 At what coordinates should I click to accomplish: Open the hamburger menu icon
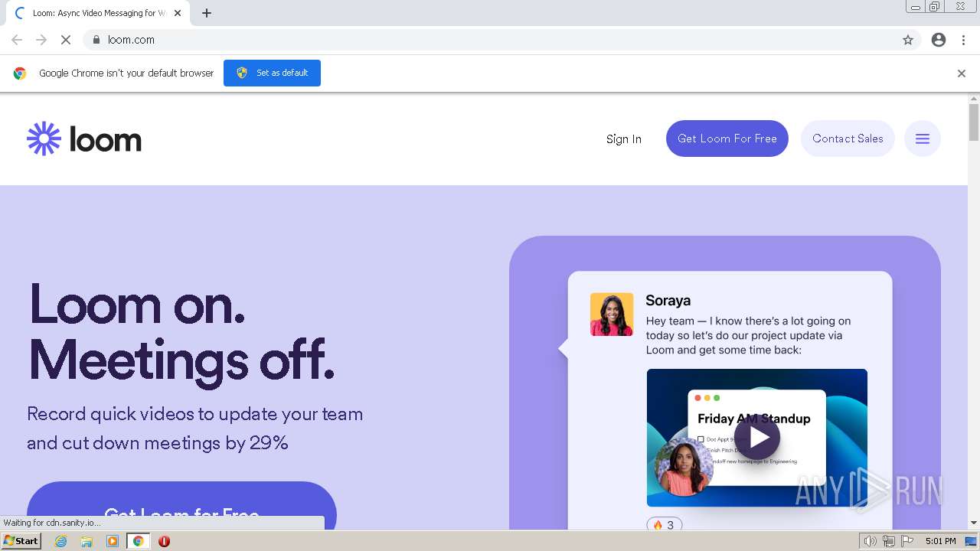pos(923,139)
